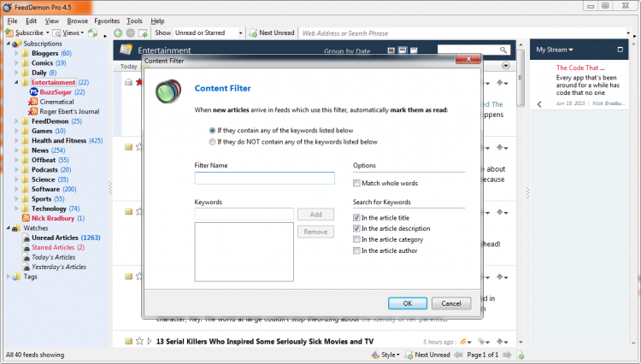Open the File menu
Screen dimensions: 641x364
click(12, 21)
